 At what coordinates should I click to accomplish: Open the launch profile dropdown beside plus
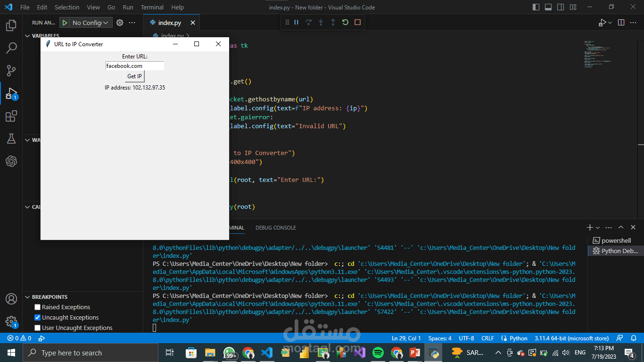point(598,227)
